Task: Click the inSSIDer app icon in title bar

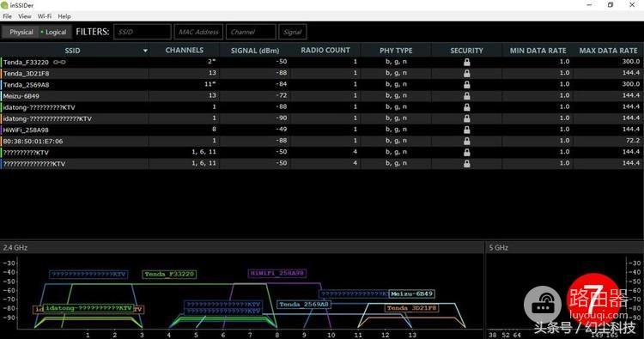Action: (x=4, y=5)
